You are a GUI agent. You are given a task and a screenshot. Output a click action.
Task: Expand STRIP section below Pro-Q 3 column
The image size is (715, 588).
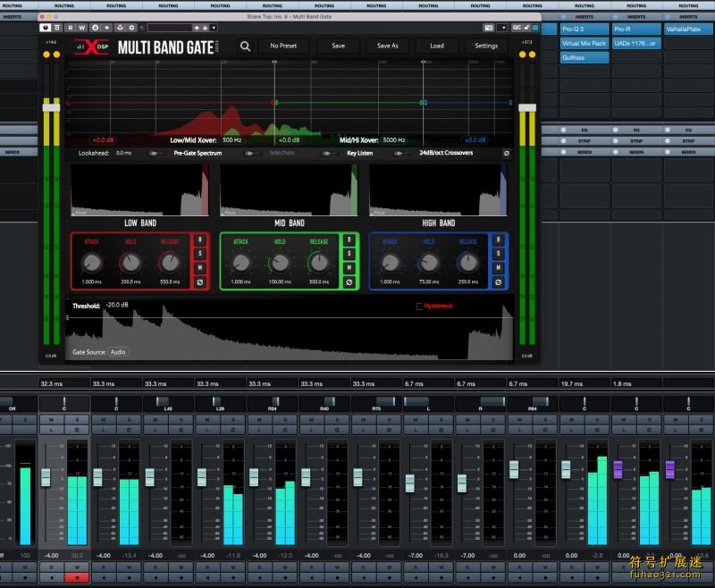point(585,141)
